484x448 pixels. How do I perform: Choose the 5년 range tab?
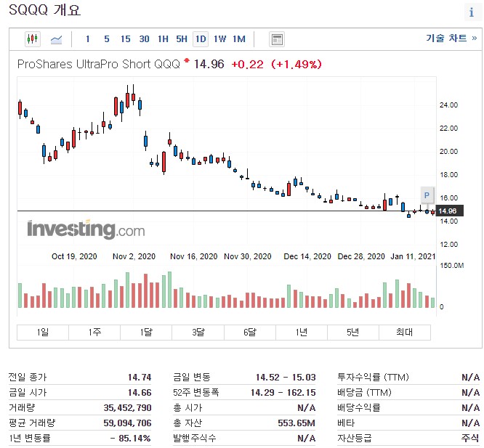352,332
